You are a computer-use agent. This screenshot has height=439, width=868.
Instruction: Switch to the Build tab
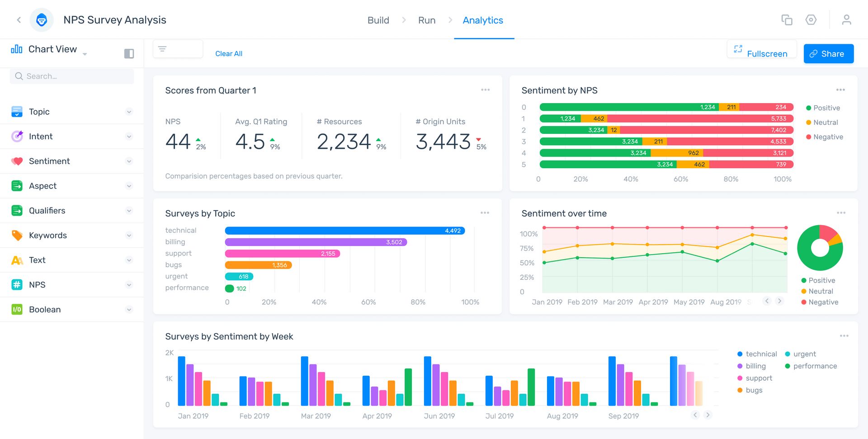tap(378, 20)
